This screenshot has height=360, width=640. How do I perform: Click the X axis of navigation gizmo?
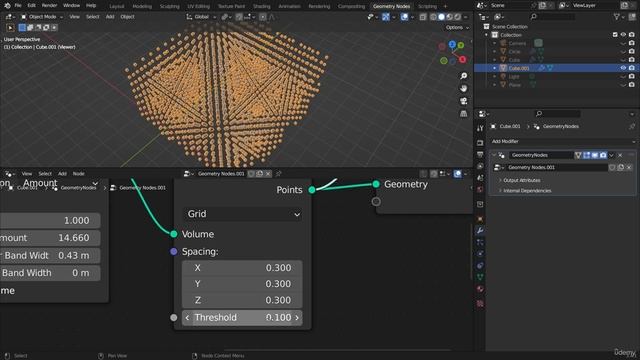point(462,60)
